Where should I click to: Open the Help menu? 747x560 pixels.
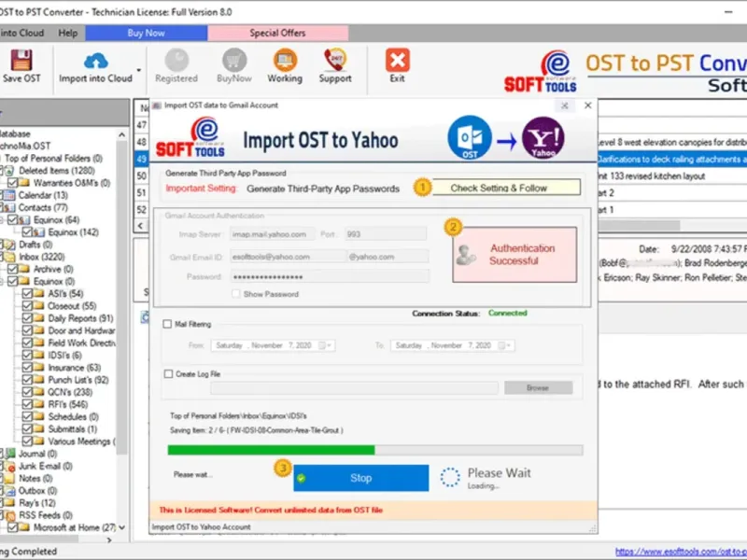[67, 33]
